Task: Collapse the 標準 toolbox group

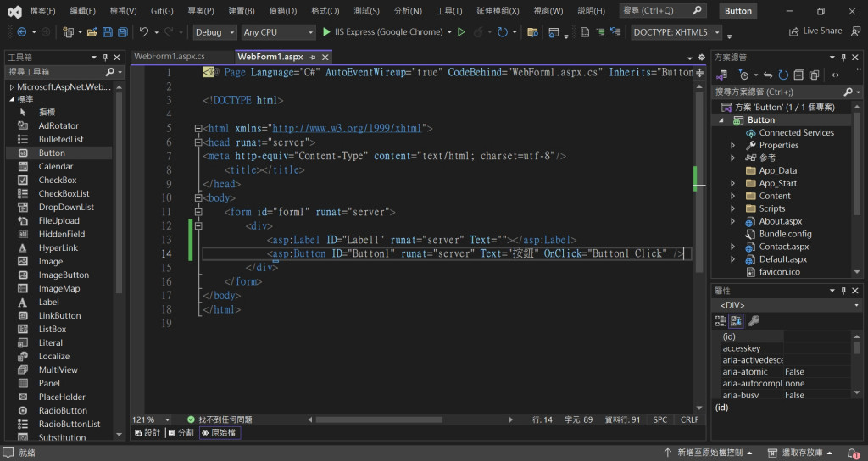Action: pos(12,99)
